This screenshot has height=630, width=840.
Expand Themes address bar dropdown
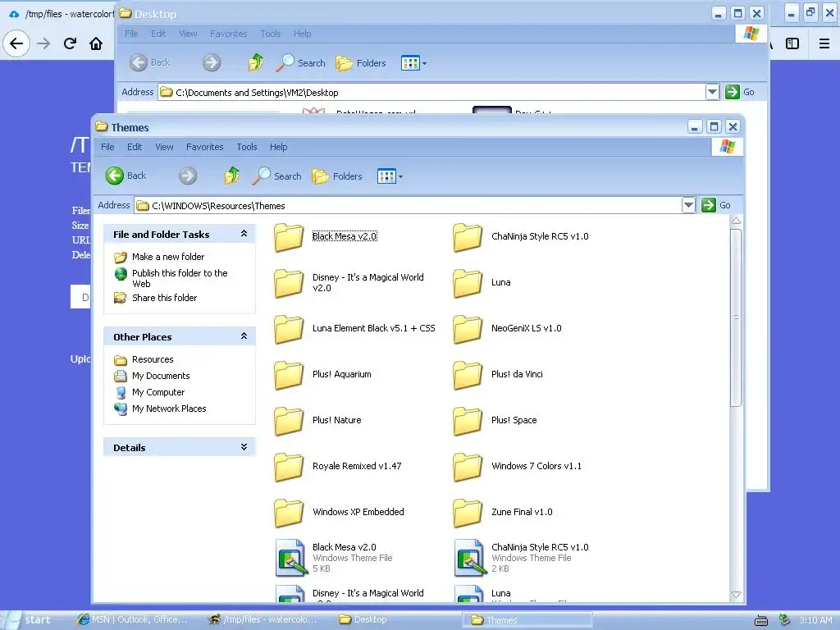pos(688,205)
